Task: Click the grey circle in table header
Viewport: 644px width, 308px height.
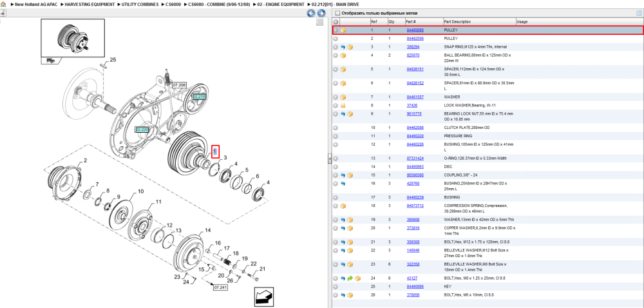Action: click(336, 22)
